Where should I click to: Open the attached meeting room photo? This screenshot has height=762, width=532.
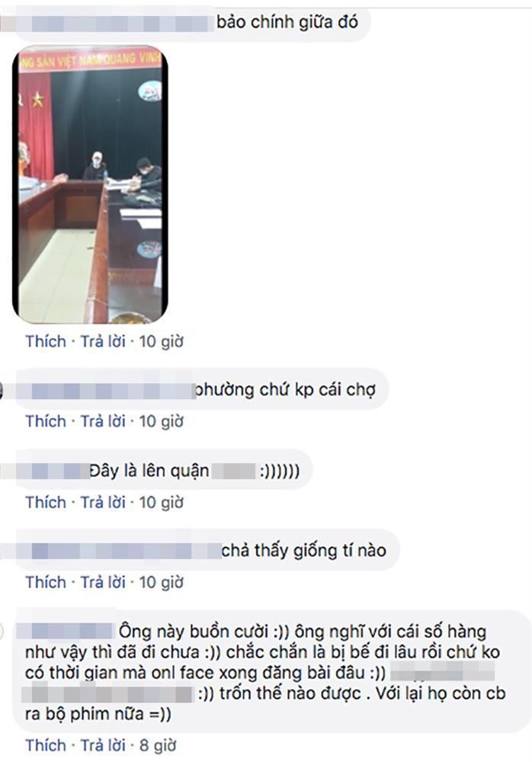point(91,185)
